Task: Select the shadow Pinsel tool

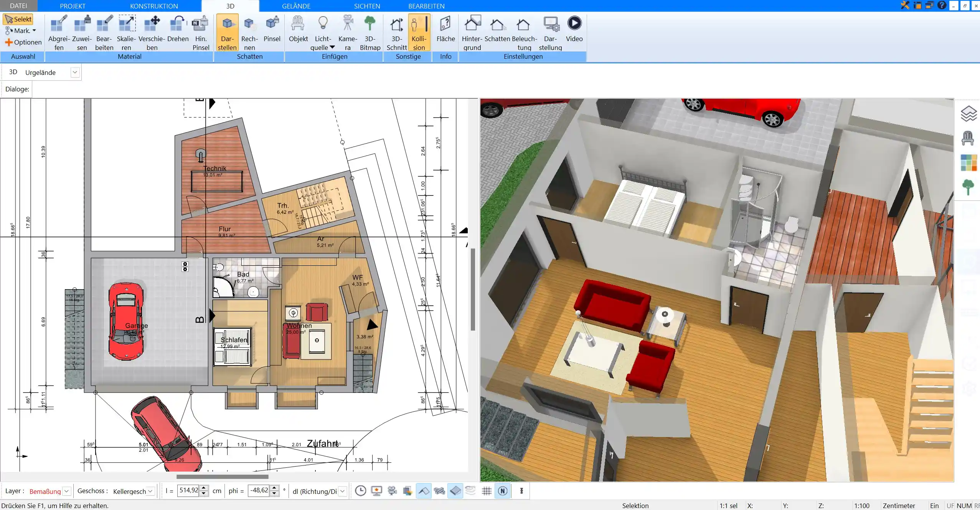Action: pos(272,29)
